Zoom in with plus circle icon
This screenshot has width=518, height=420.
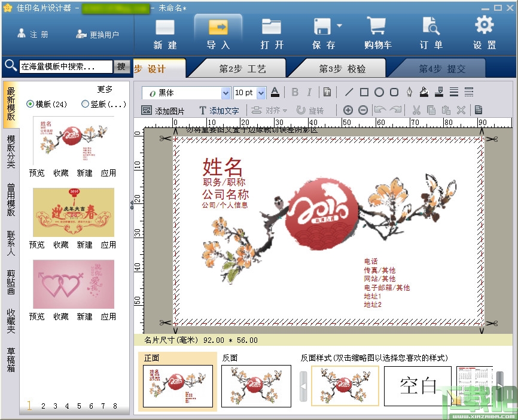tap(348, 110)
